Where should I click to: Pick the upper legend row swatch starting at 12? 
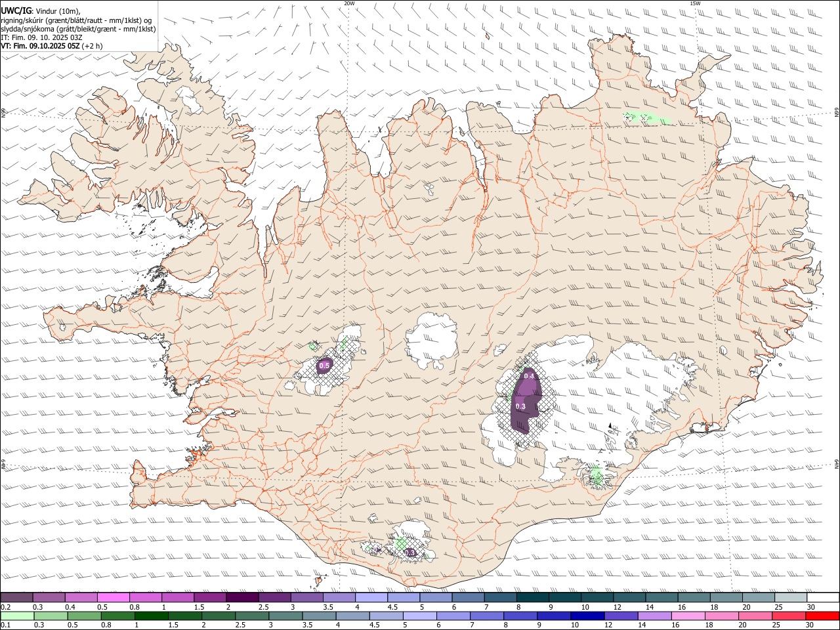click(x=629, y=597)
